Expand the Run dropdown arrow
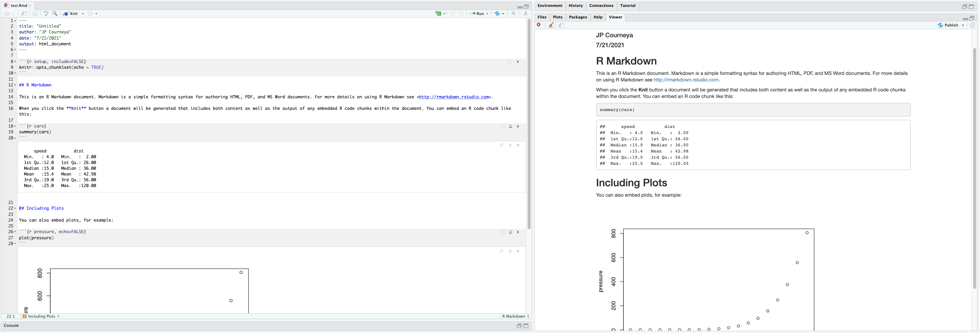This screenshot has height=333, width=980. (x=487, y=14)
